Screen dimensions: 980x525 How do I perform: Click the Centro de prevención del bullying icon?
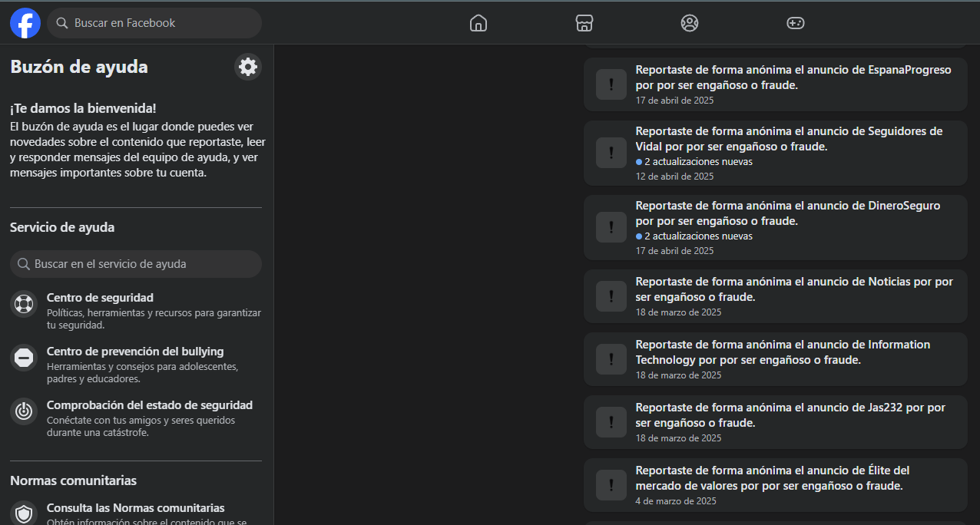(x=24, y=358)
